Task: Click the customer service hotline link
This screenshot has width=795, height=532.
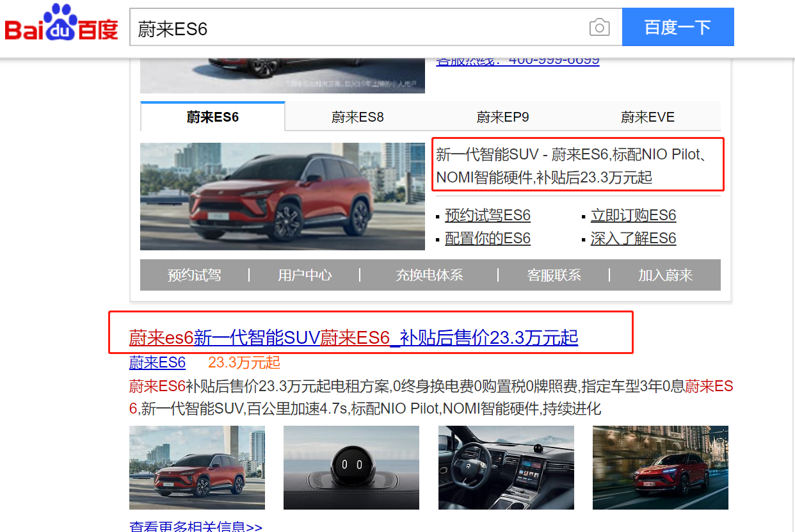Action: click(x=518, y=61)
